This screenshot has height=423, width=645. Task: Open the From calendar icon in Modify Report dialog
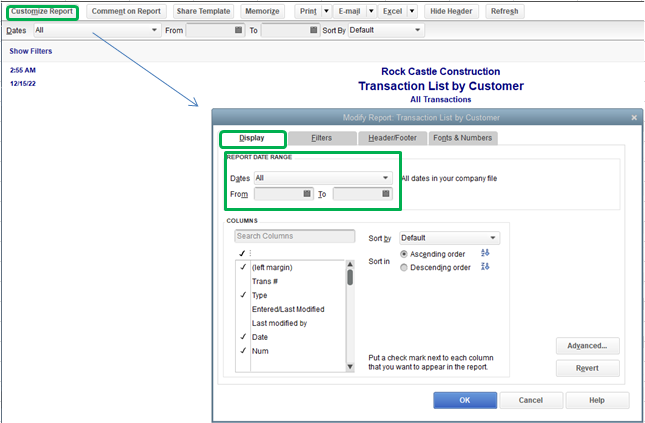tap(307, 193)
